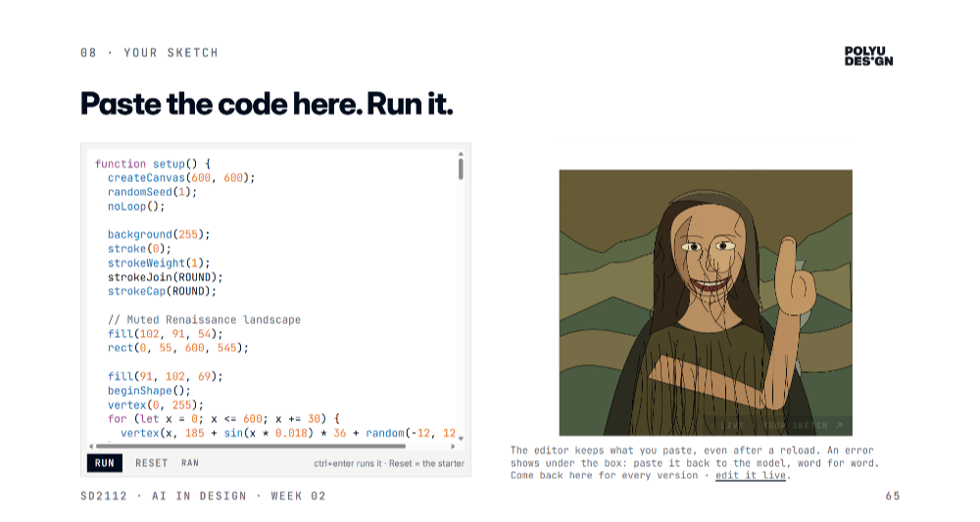This screenshot has width=980, height=522.
Task: Click the vertical scrollbar thumb in editor
Action: 461,168
